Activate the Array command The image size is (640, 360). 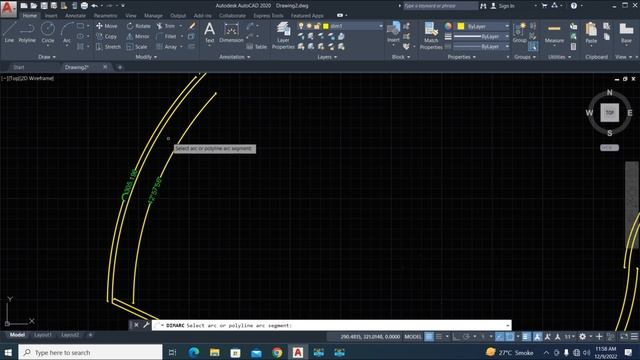click(166, 47)
